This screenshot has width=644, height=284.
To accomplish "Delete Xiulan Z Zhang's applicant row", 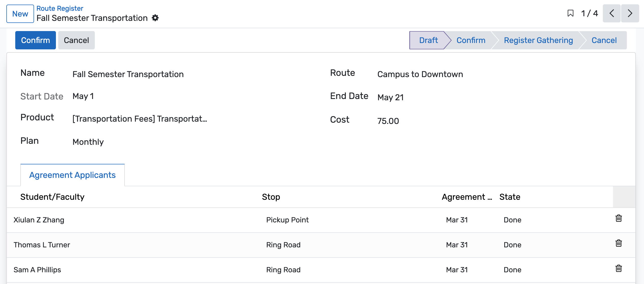I will click(619, 218).
